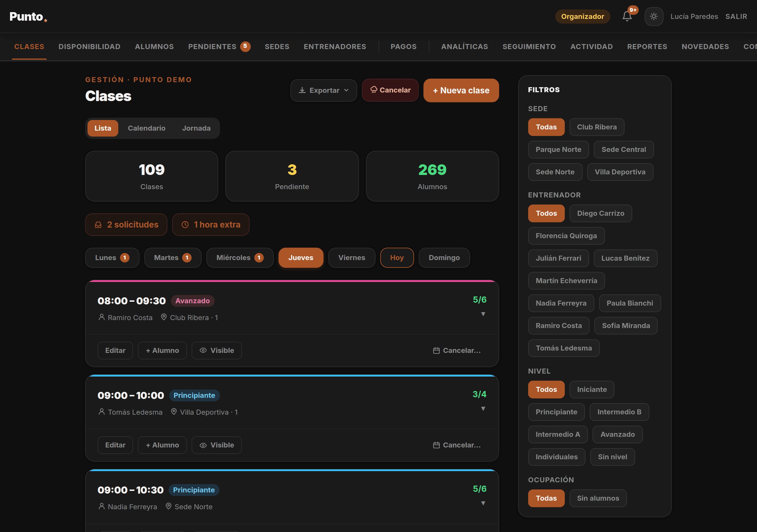Go to Pendientes tab
The height and width of the screenshot is (532, 757).
(x=219, y=46)
